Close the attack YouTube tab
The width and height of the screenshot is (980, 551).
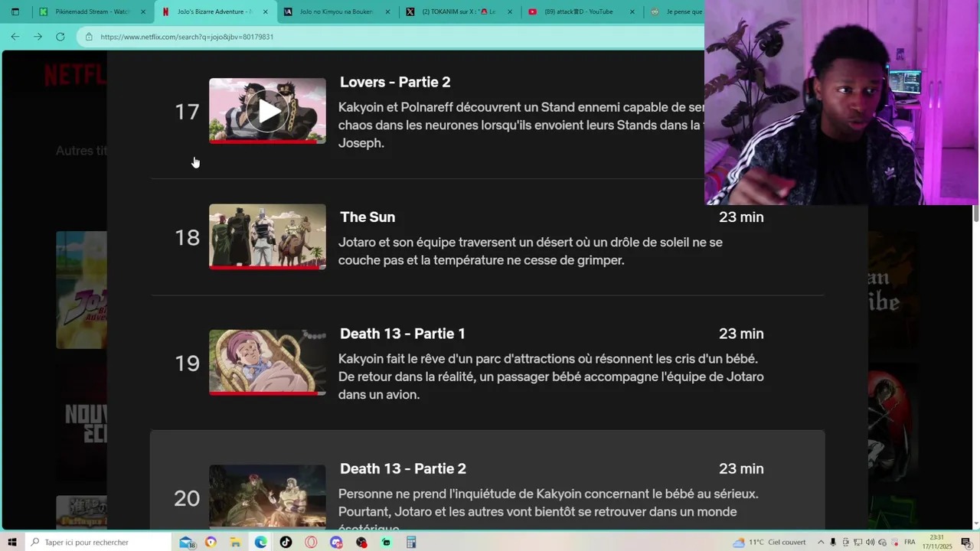tap(632, 11)
